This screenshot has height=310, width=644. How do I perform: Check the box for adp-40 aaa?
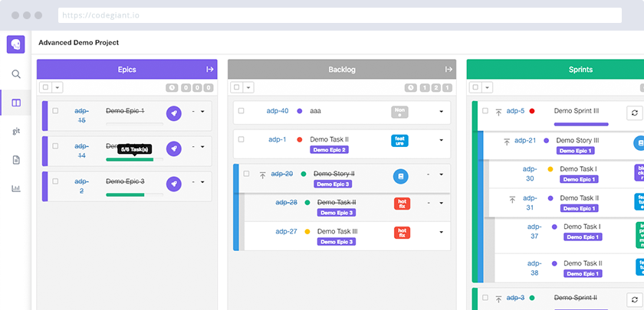coord(241,111)
